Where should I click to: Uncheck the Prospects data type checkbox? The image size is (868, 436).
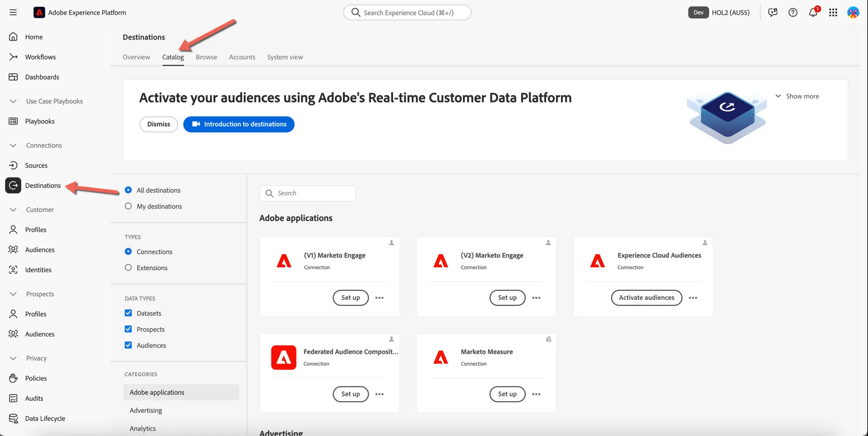(128, 329)
